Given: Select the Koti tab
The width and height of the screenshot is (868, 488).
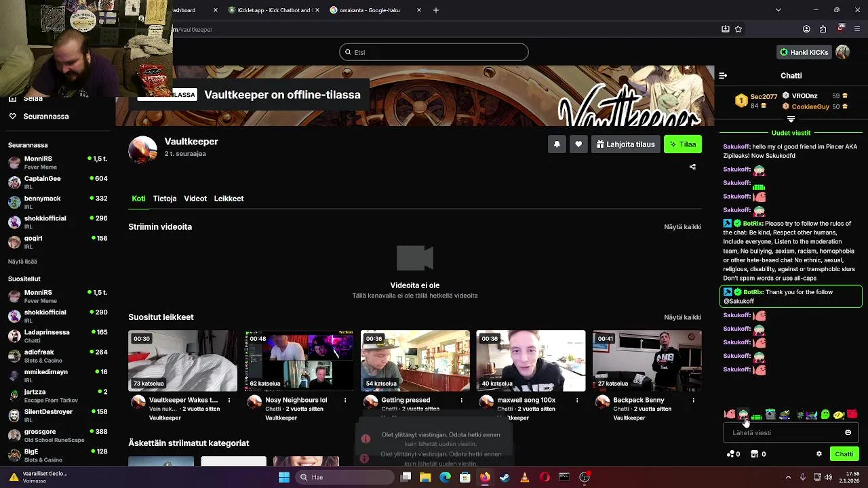Looking at the screenshot, I should [x=138, y=199].
